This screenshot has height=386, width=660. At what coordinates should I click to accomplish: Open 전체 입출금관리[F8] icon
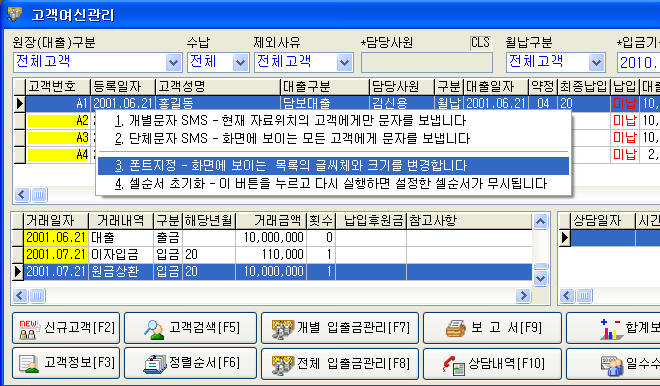tap(283, 364)
